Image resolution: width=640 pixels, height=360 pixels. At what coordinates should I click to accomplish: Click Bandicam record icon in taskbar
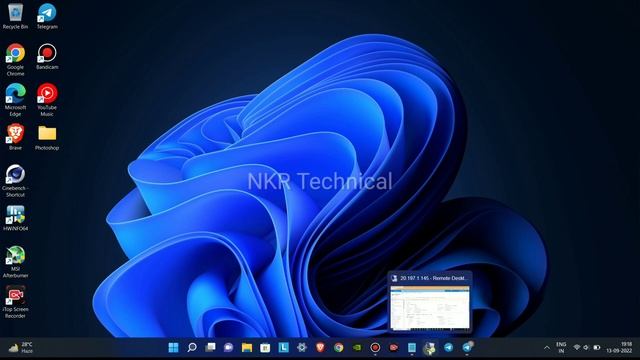point(375,347)
